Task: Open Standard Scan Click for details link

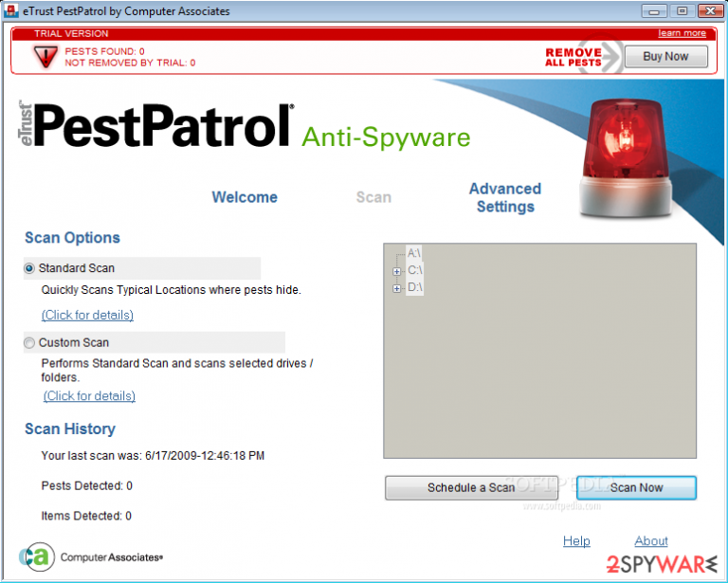Action: click(87, 315)
